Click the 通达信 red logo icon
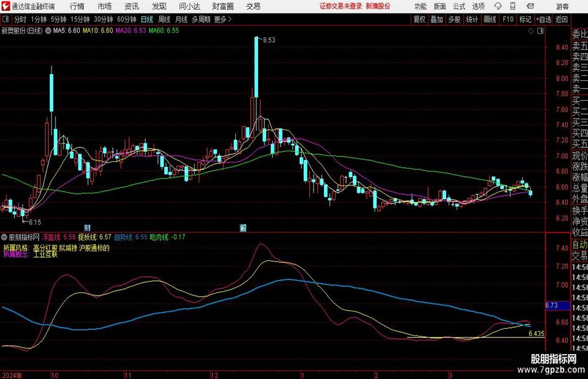Screen dimensions: 588x379 pos(6,6)
